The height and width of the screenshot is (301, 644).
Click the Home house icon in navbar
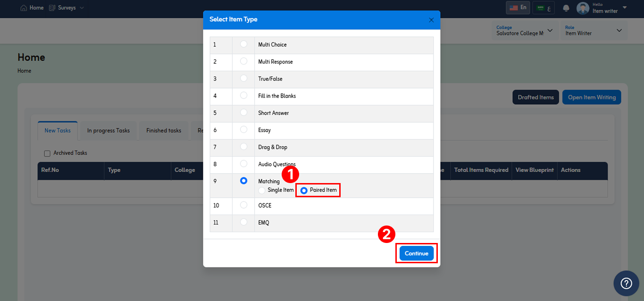(x=24, y=8)
